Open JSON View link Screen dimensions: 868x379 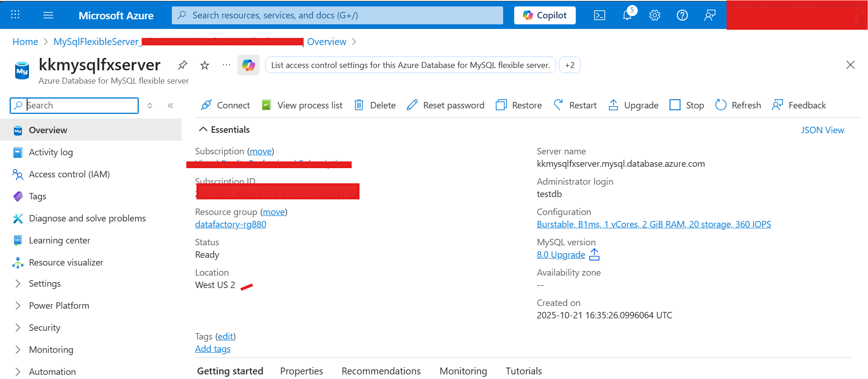click(823, 130)
